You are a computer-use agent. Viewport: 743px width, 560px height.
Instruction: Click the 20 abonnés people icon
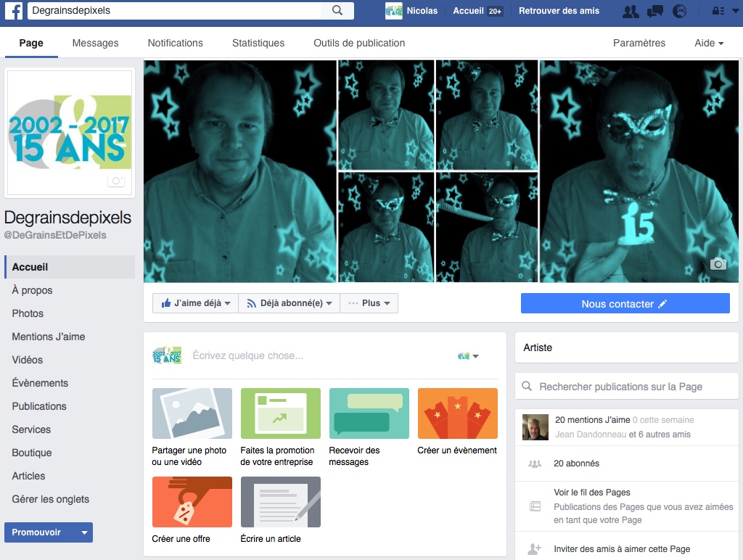click(535, 464)
